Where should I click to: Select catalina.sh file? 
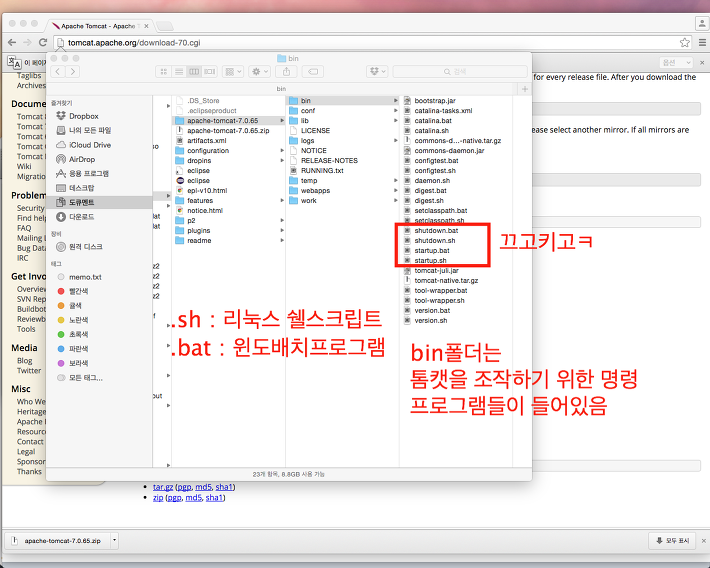pos(426,130)
